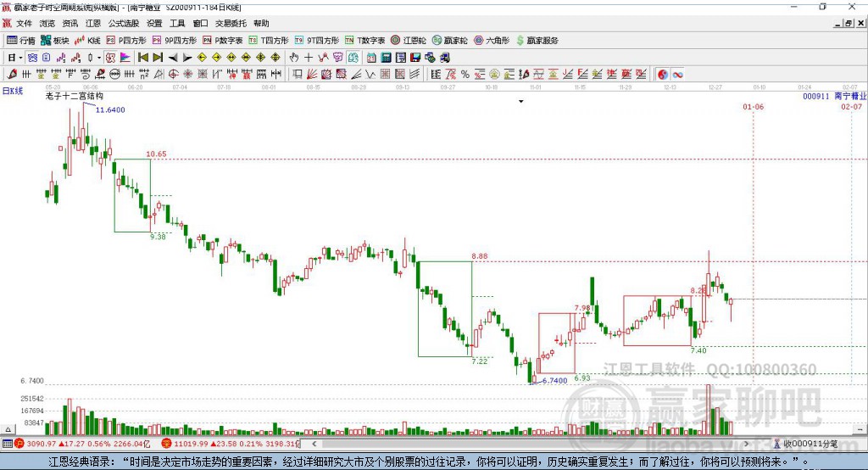The width and height of the screenshot is (868, 470).
Task: Toggle the colored gradient triangle icon
Action: coord(125,58)
